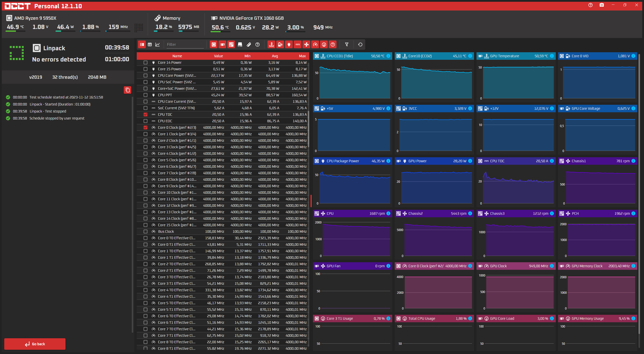Sort table by Max column header
The image size is (644, 354).
pos(302,56)
